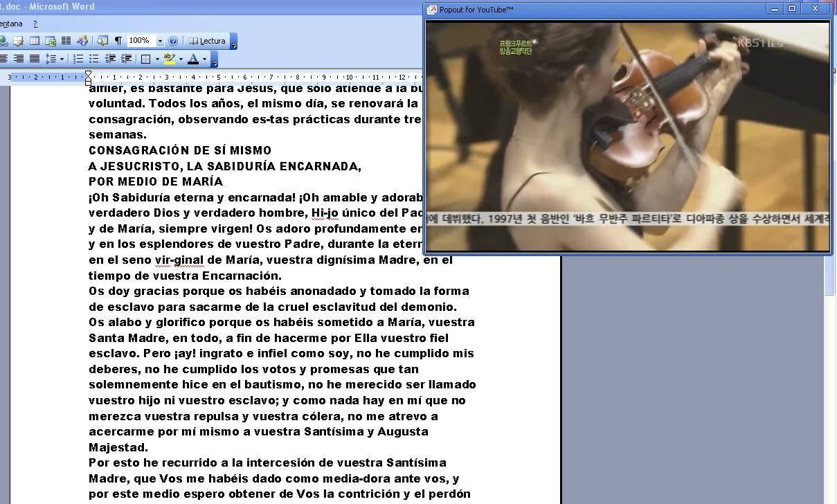Insert table using the table icon
The image size is (837, 504).
[x=34, y=41]
